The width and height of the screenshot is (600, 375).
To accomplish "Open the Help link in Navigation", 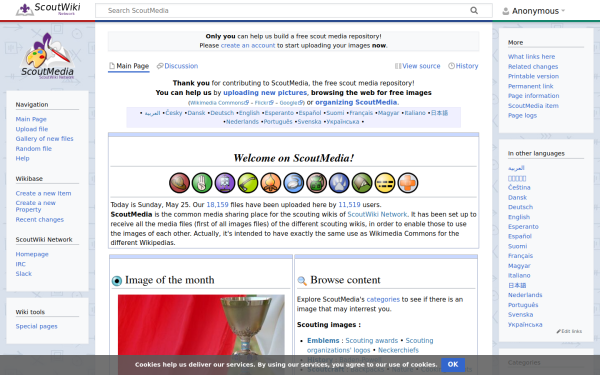I will (23, 158).
